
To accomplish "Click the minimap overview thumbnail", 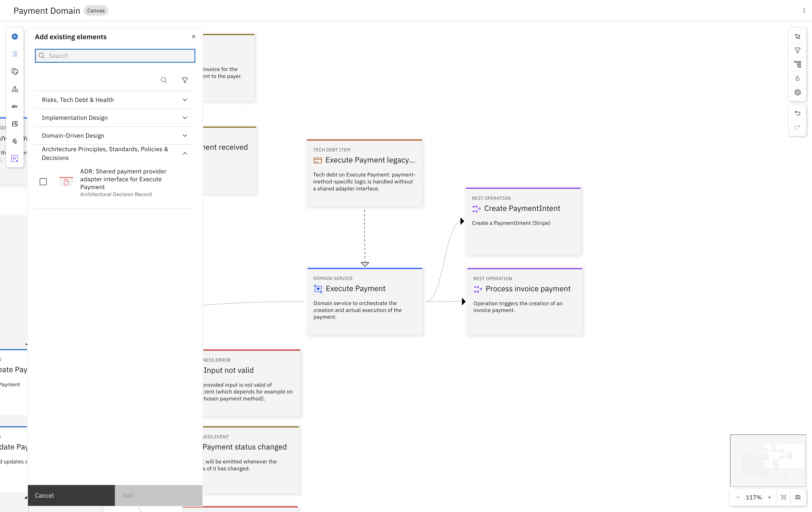I will [x=768, y=460].
